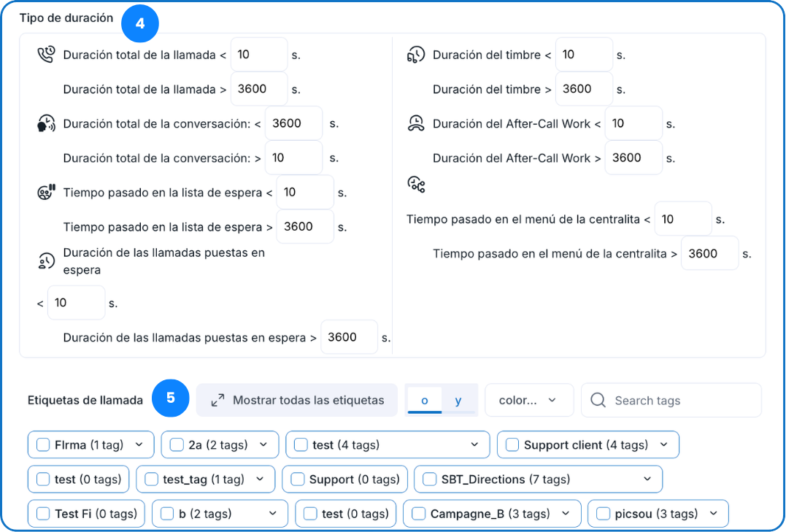Click the calls on hold duration icon
This screenshot has width=786, height=532.
(46, 261)
